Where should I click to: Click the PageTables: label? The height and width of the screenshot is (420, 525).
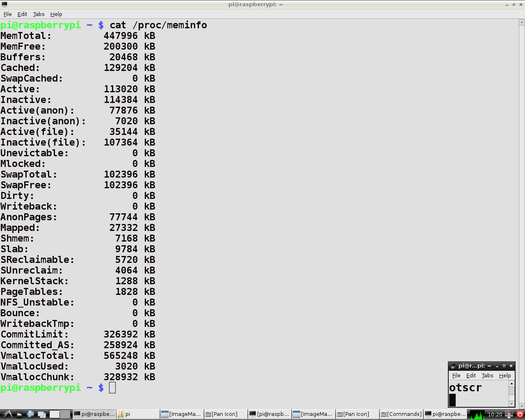[32, 292]
